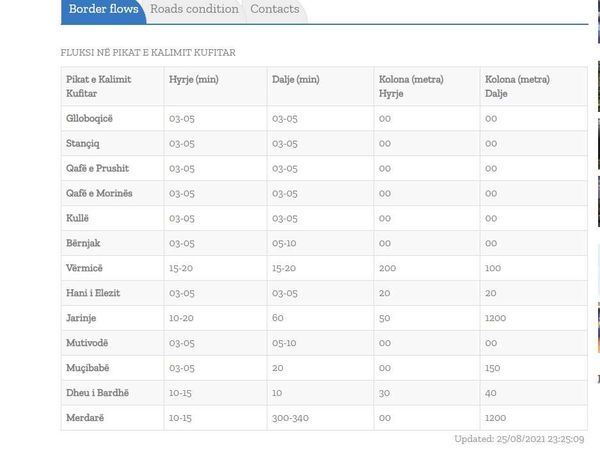The width and height of the screenshot is (600, 449).
Task: Select the Jarinje border point cell
Action: coord(112,318)
